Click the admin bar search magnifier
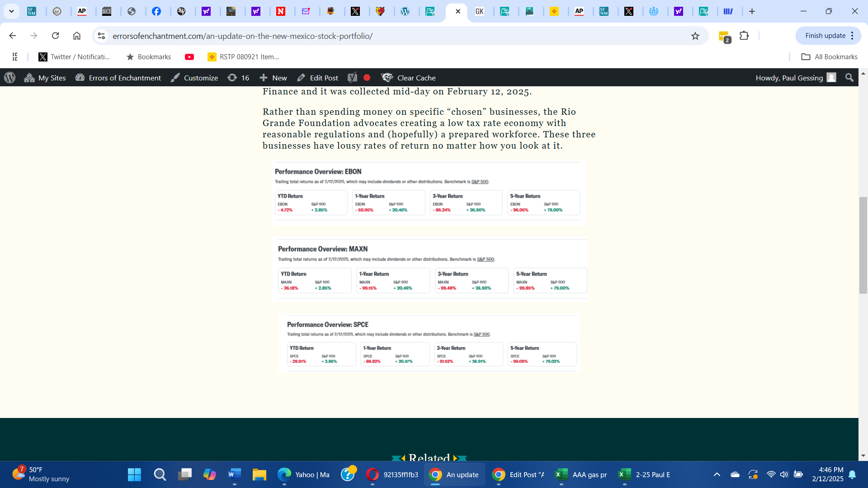Screen dimensions: 868x488 [x=849, y=78]
